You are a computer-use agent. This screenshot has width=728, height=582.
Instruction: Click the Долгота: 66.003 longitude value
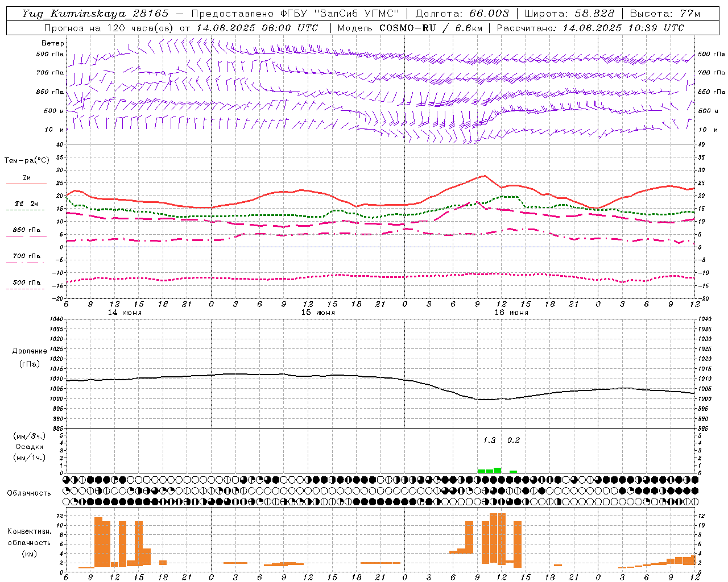click(462, 14)
